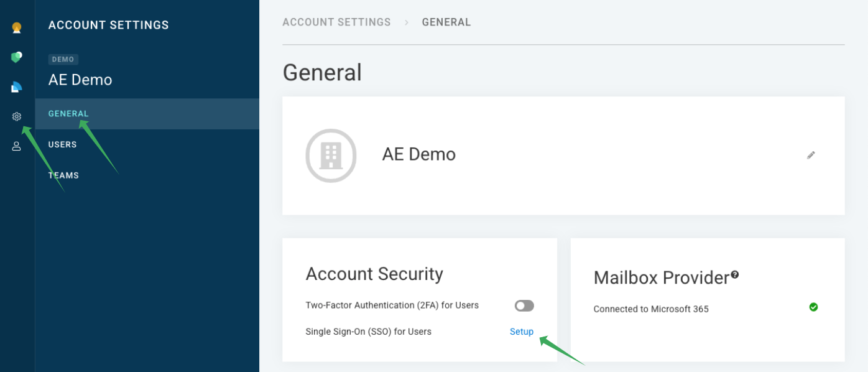Viewport: 868px width, 372px height.
Task: Select General in the settings menu
Action: 147,114
